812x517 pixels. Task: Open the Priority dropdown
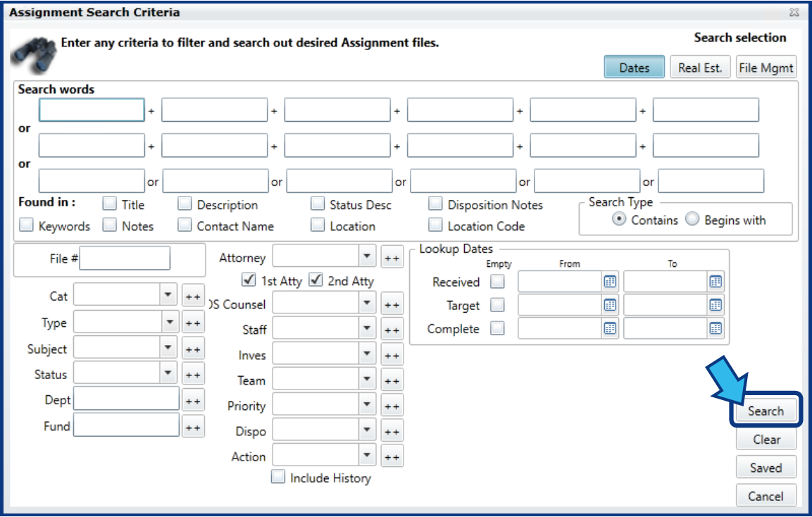367,404
